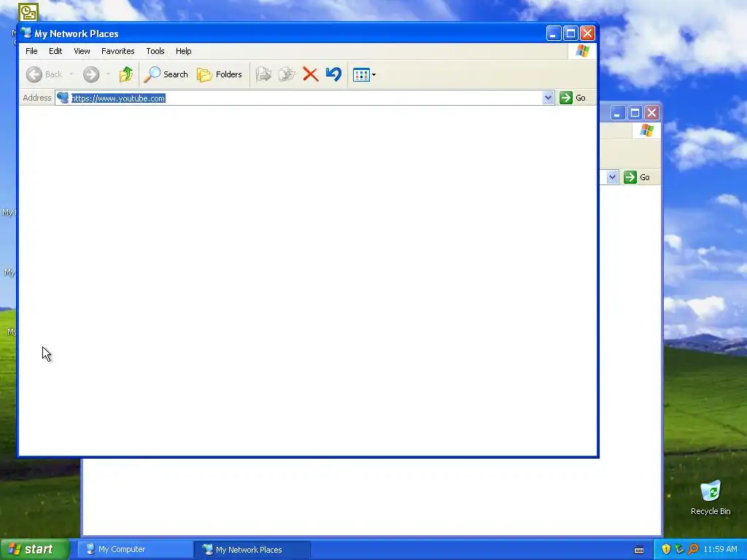Viewport: 747px width, 560px height.
Task: Switch to My Computer taskbar button
Action: [135, 550]
